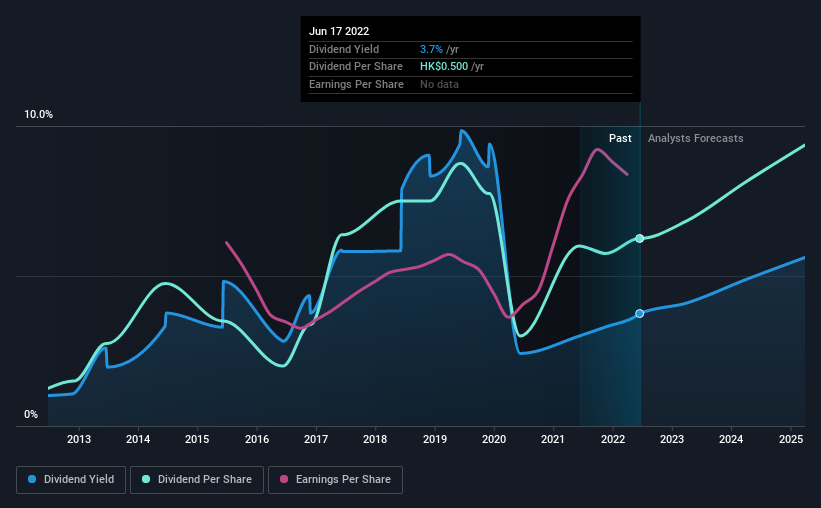The width and height of the screenshot is (821, 508).
Task: Click the 'Jun 17 2022' tooltip date
Action: (339, 31)
